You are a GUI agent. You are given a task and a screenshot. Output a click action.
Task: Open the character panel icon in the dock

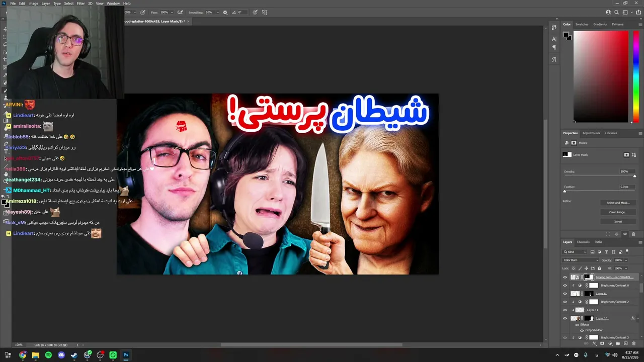(x=554, y=39)
